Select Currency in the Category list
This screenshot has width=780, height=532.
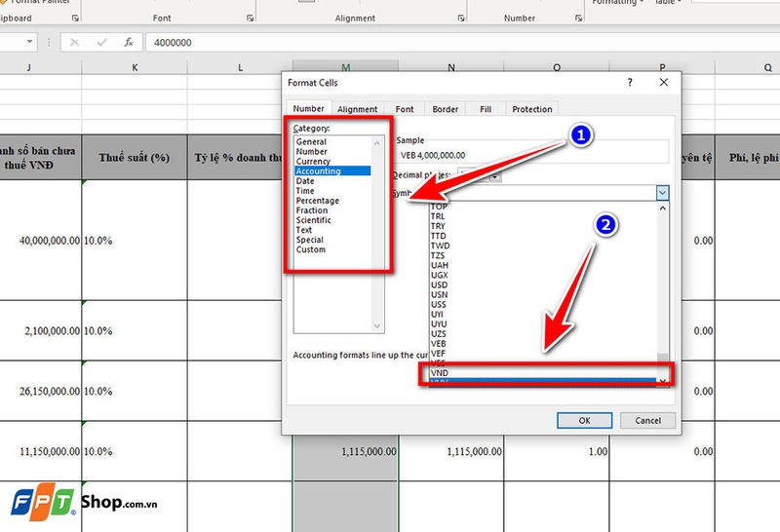[313, 162]
